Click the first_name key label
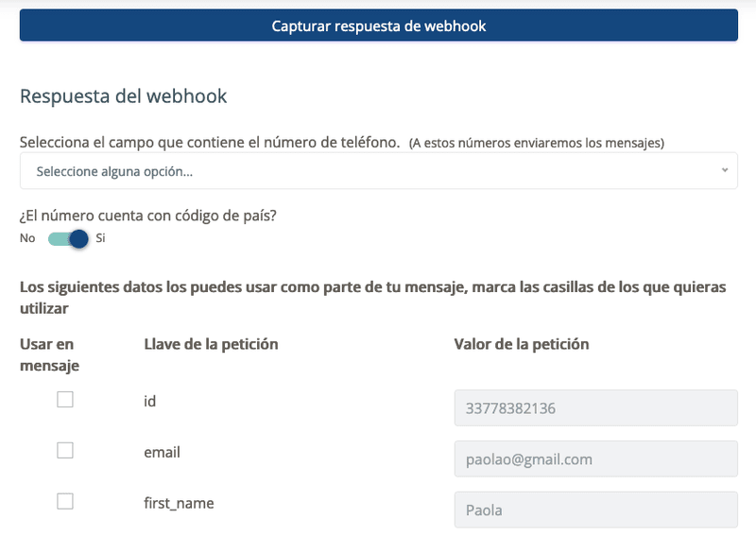Viewport: 756px width, 536px height. 179,503
